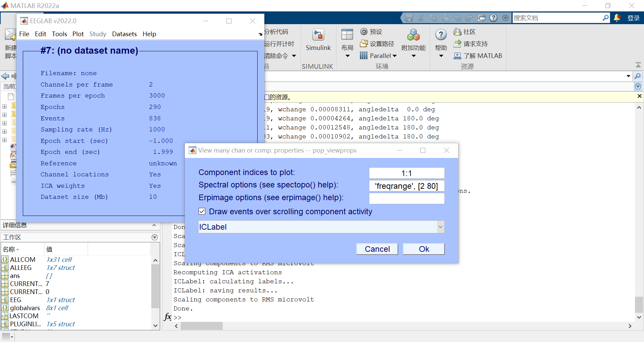Click the 值 column header in workspace

(x=66, y=249)
